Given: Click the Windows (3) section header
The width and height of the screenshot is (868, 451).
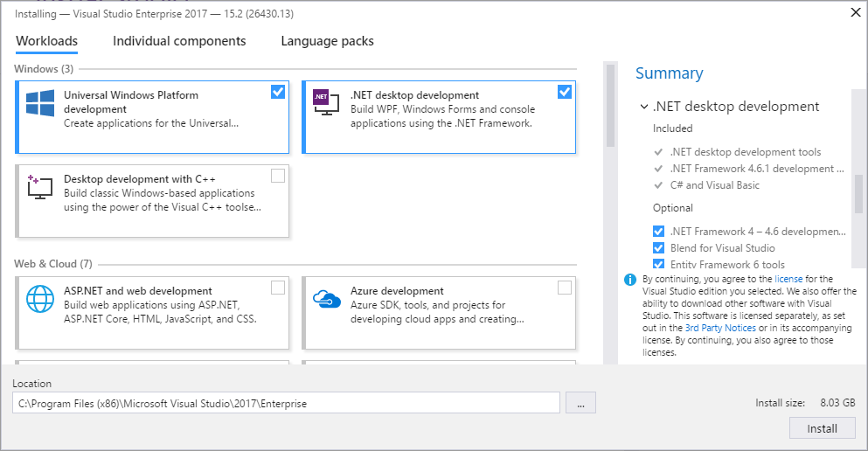Looking at the screenshot, I should [44, 69].
